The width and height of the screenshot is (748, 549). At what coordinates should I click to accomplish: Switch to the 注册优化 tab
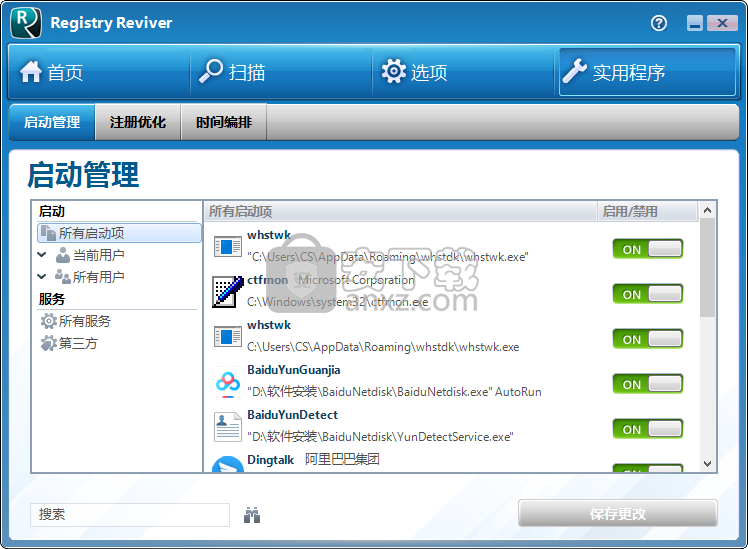(138, 122)
